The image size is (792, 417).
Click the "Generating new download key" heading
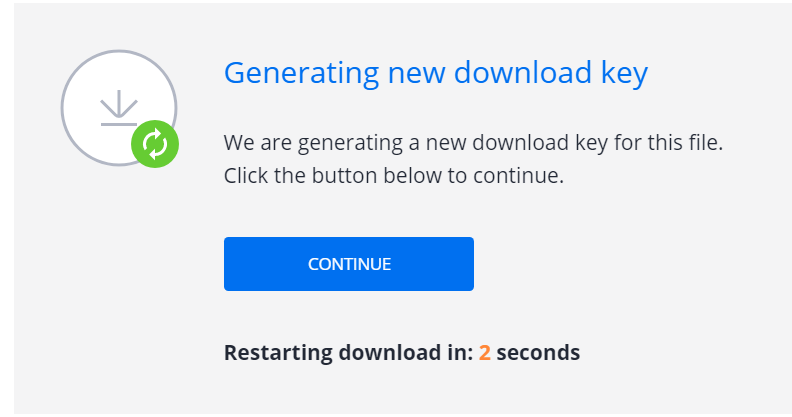pyautogui.click(x=436, y=73)
